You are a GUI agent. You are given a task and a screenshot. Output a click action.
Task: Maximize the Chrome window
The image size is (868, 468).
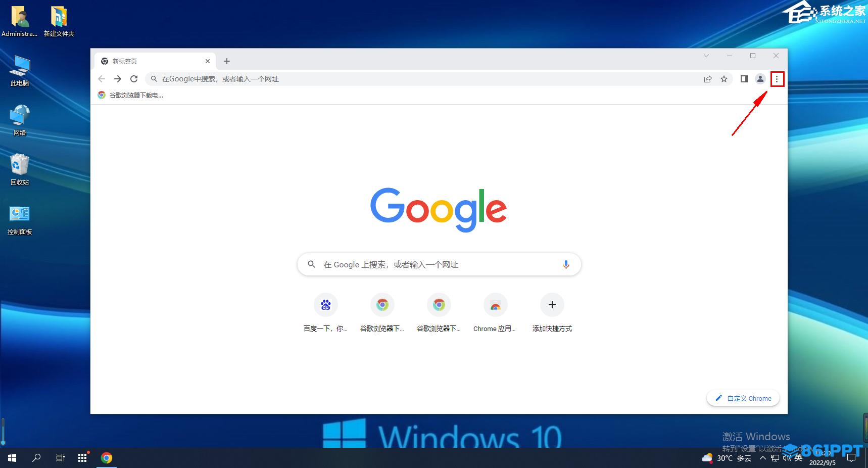(753, 56)
